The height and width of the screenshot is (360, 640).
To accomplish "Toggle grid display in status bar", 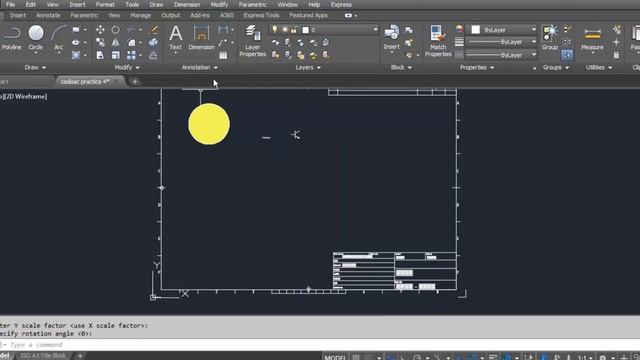I will (x=356, y=357).
